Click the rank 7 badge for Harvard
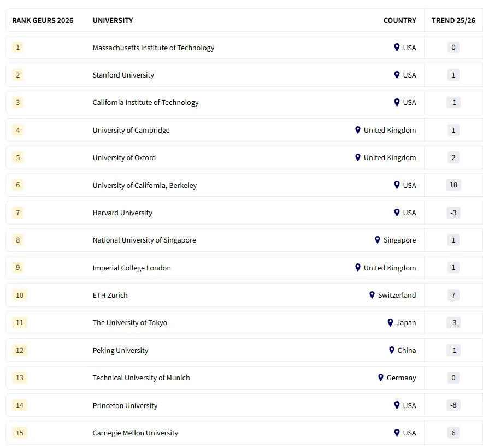 [x=18, y=213]
